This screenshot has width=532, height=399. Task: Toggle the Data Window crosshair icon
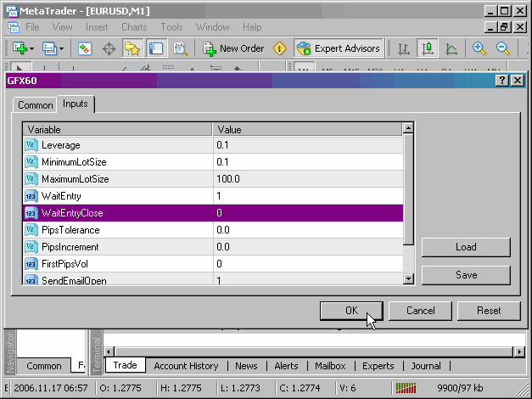coord(109,49)
